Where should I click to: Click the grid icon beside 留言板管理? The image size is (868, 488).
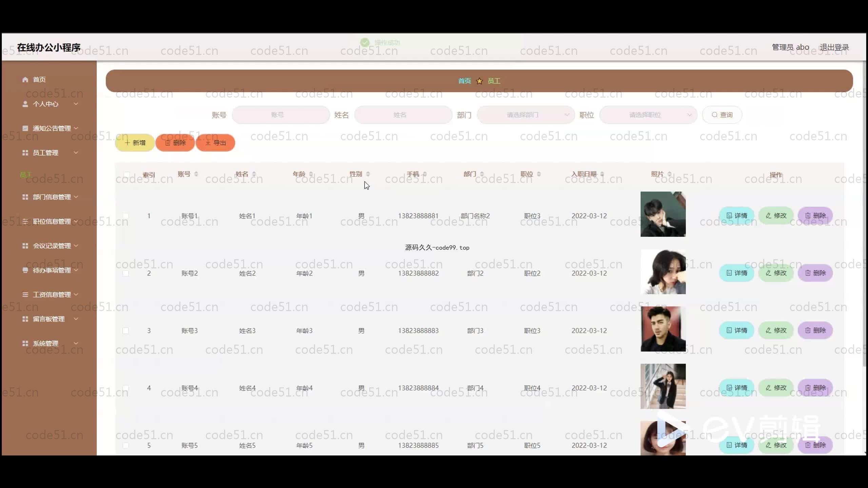pyautogui.click(x=25, y=319)
